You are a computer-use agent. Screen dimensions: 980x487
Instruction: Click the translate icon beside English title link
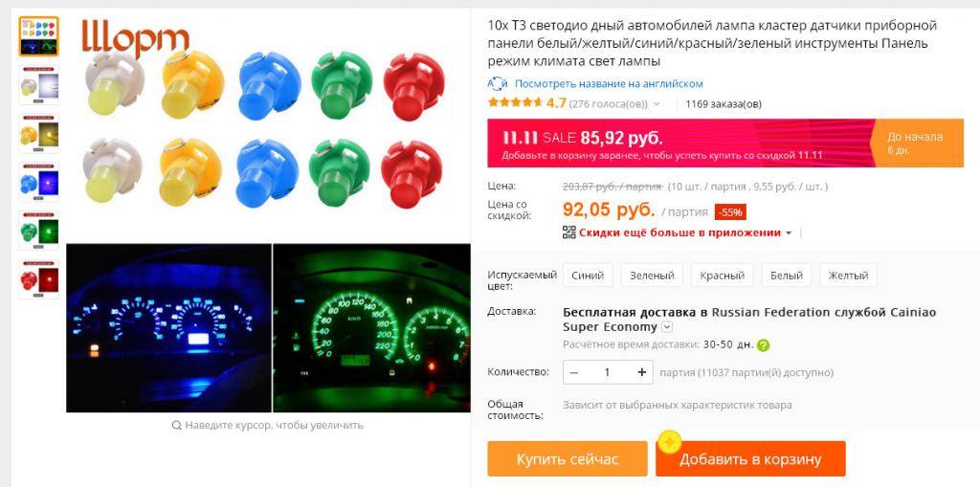tap(498, 84)
